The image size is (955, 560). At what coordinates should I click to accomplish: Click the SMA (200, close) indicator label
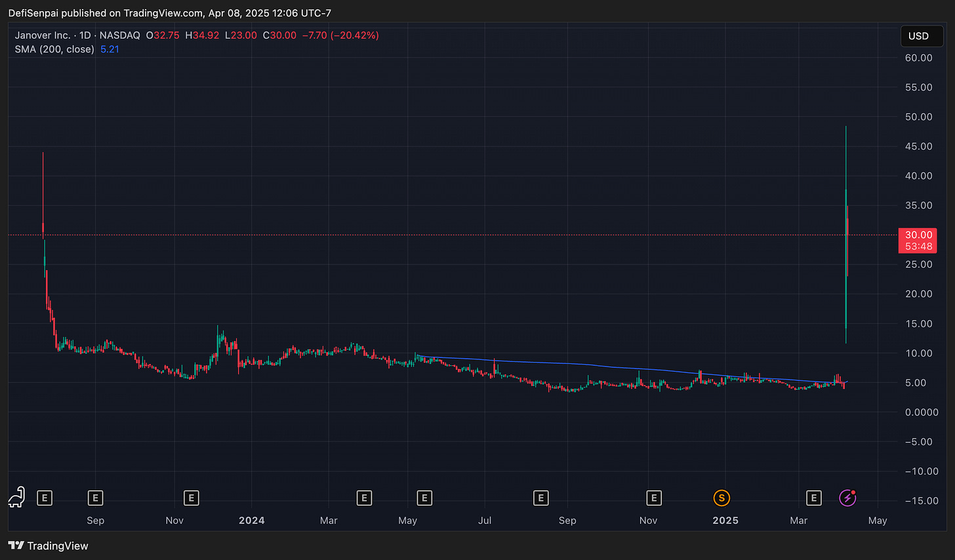(54, 49)
